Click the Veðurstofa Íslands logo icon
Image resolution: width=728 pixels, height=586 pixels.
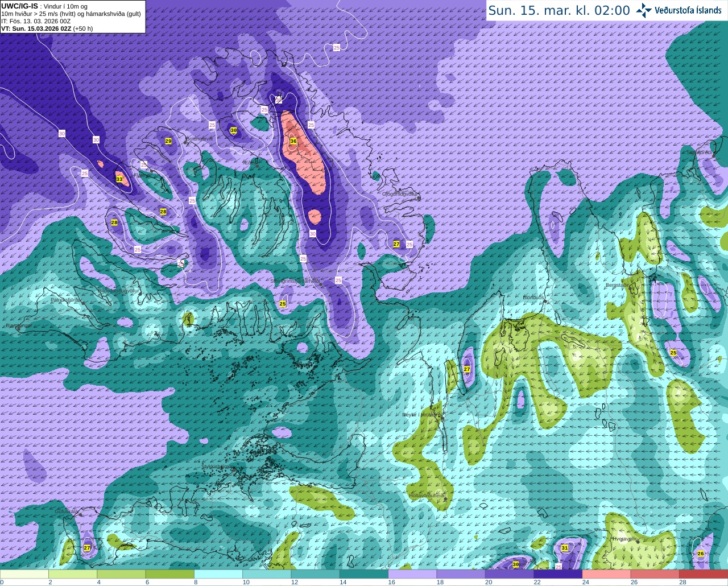coord(644,10)
